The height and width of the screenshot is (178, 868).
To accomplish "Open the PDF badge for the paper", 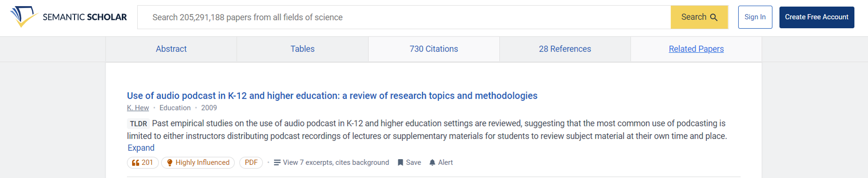I will (x=251, y=163).
